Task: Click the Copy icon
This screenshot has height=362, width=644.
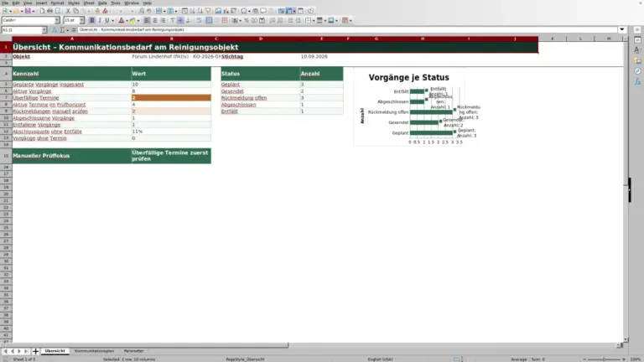Action: click(x=76, y=11)
